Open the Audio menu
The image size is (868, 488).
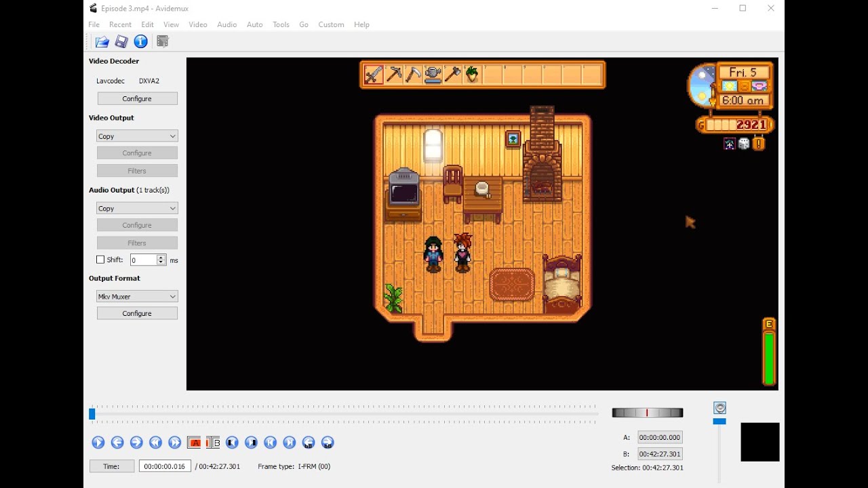pos(227,24)
